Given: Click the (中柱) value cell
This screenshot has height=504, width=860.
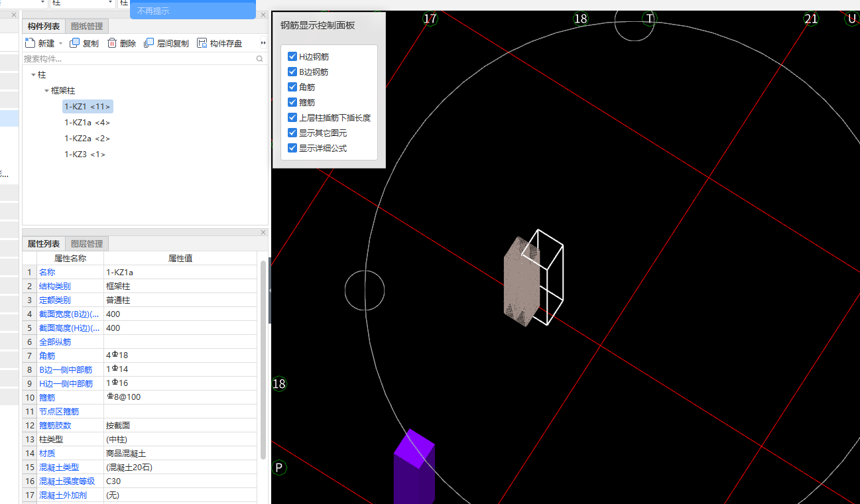Looking at the screenshot, I should [x=180, y=440].
